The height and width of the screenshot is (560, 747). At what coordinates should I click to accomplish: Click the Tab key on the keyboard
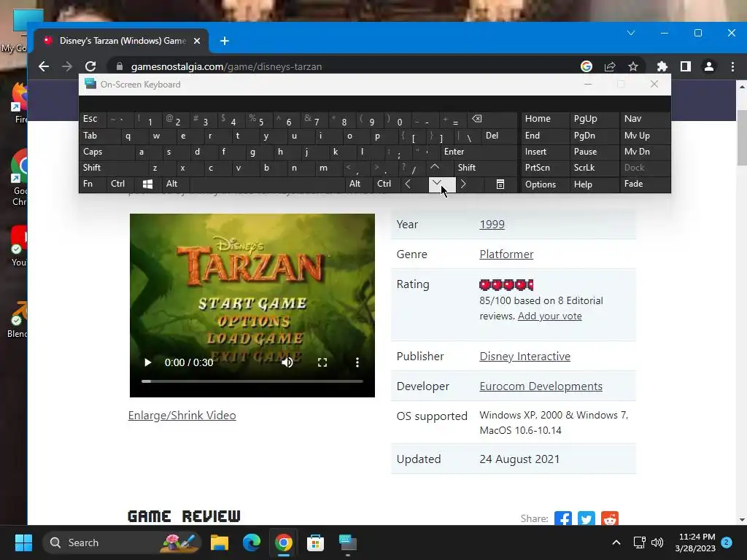(x=99, y=136)
